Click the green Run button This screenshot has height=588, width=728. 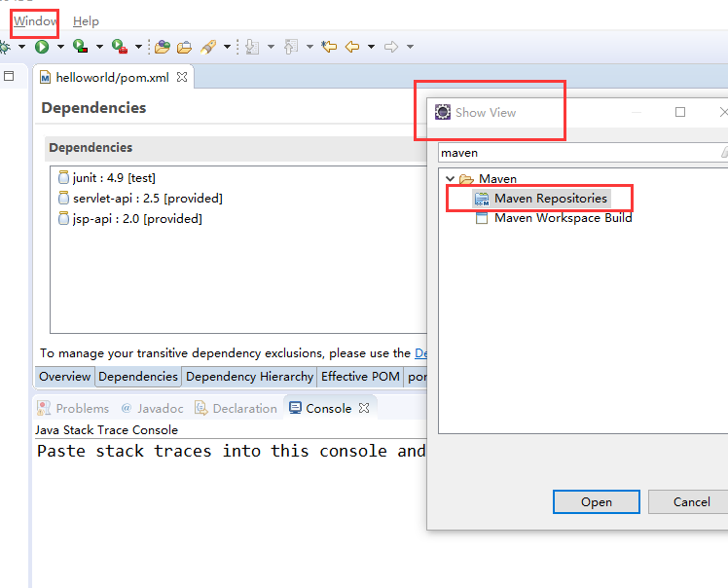coord(42,47)
